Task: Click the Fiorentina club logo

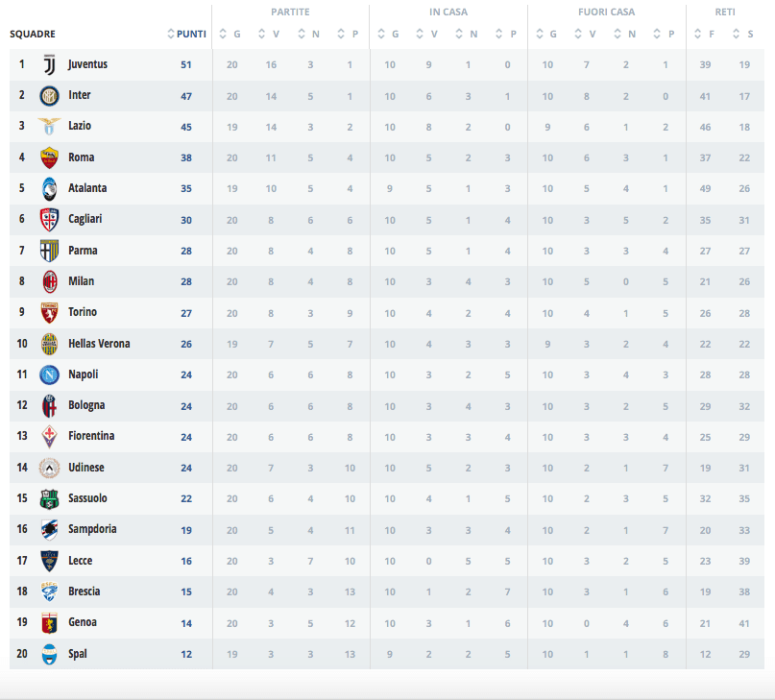Action: [x=49, y=437]
